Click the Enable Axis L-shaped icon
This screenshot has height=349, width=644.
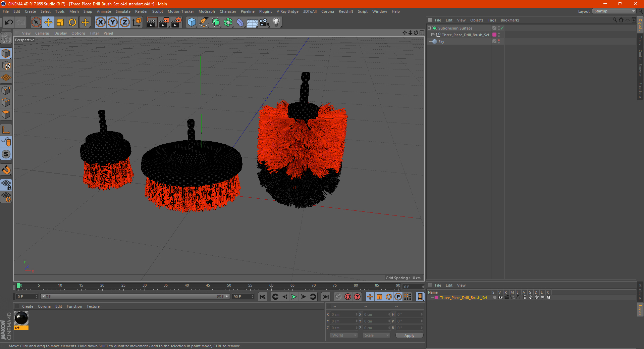click(x=6, y=130)
